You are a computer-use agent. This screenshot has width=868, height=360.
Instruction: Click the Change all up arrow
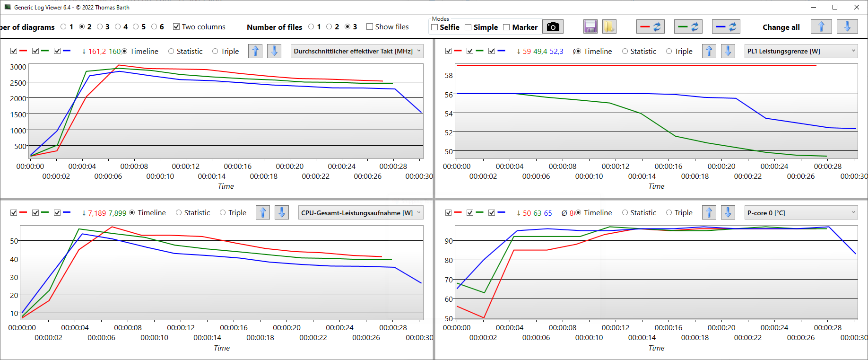(x=821, y=27)
